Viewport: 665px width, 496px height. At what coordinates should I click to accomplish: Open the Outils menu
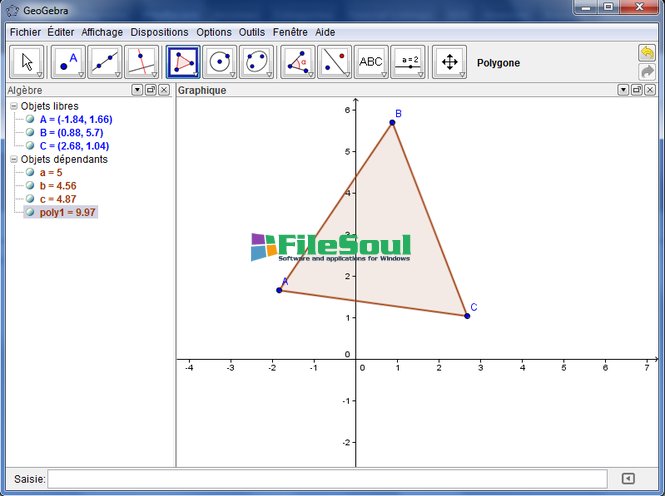(252, 32)
